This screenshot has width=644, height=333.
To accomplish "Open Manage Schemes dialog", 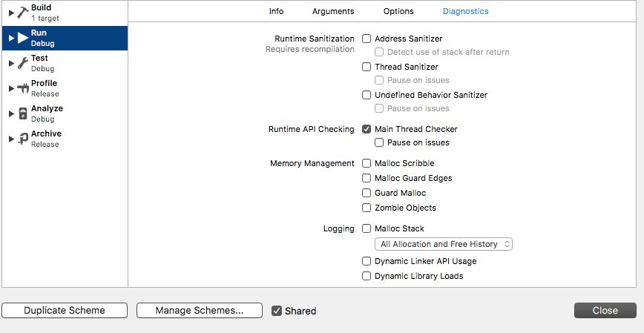I will pos(200,311).
